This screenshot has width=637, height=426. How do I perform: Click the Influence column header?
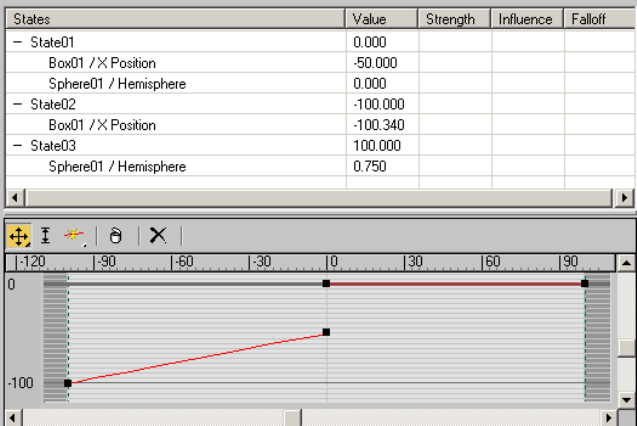(527, 19)
